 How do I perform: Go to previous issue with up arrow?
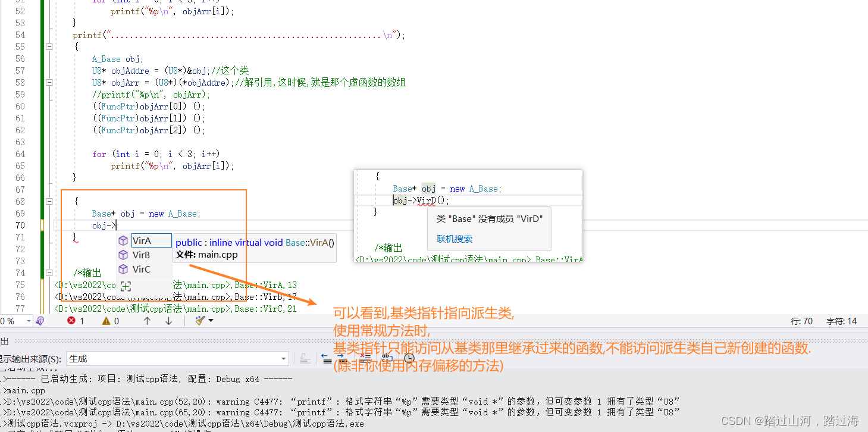(147, 321)
